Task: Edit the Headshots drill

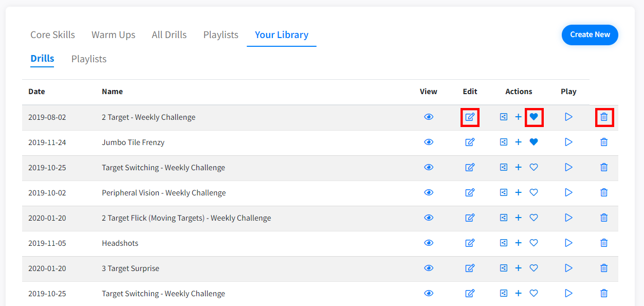Action: point(470,243)
